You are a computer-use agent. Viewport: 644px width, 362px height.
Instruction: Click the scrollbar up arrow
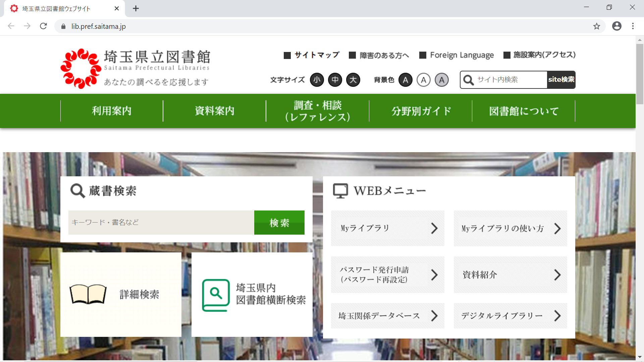(x=640, y=40)
